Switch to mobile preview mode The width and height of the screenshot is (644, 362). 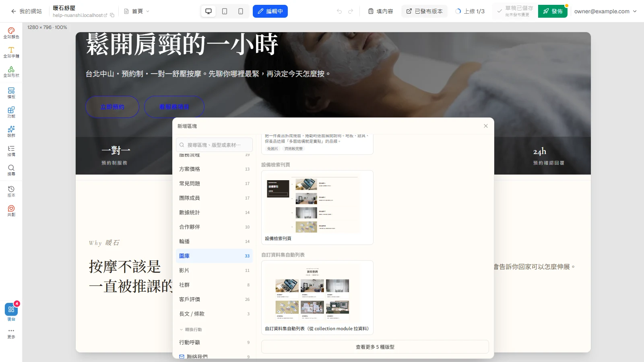[x=241, y=11]
